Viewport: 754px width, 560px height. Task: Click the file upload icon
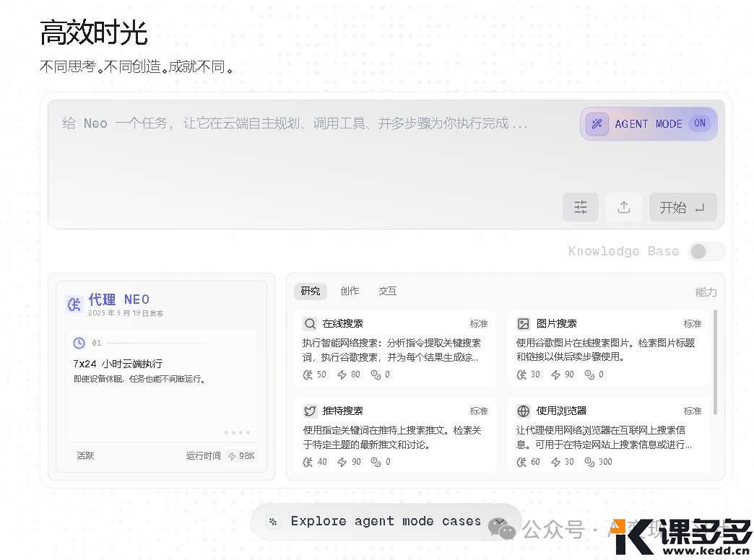(x=623, y=207)
